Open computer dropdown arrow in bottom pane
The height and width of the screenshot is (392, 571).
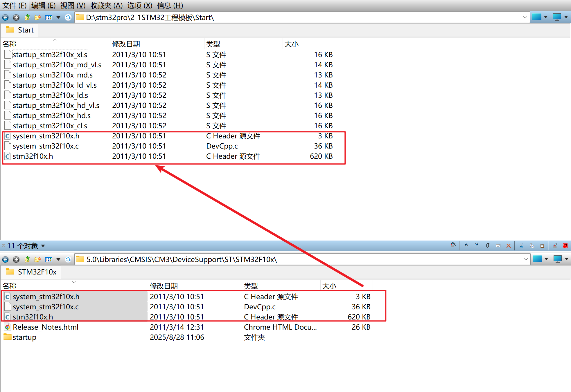pyautogui.click(x=567, y=259)
